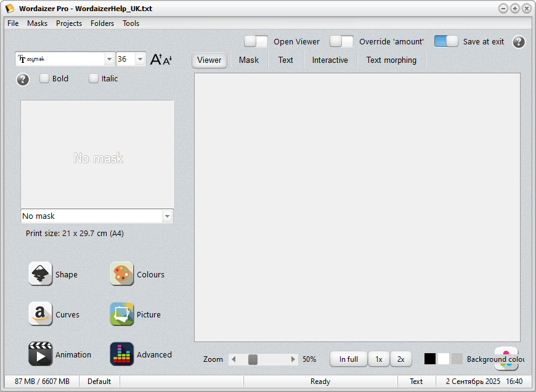Click the Zoom slider thumb
Screen dimensions: 536x392
click(253, 359)
